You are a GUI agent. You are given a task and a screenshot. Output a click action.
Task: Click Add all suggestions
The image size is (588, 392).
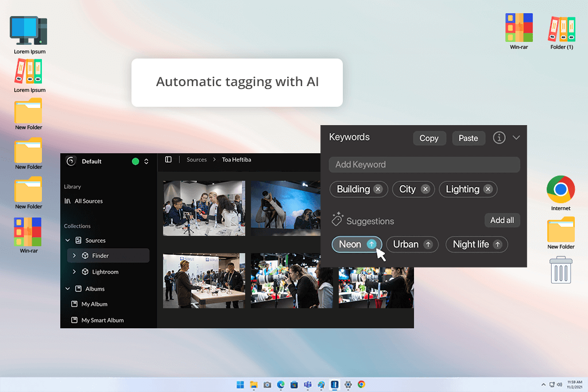(502, 220)
